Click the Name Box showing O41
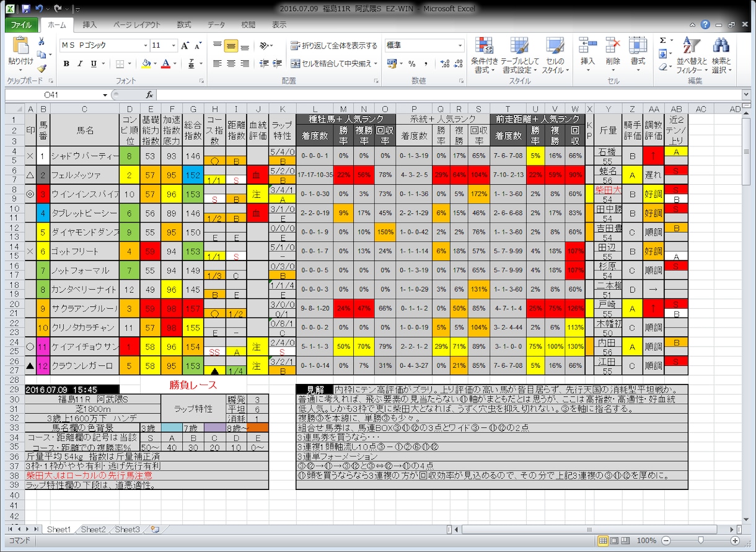The width and height of the screenshot is (756, 552). point(53,95)
